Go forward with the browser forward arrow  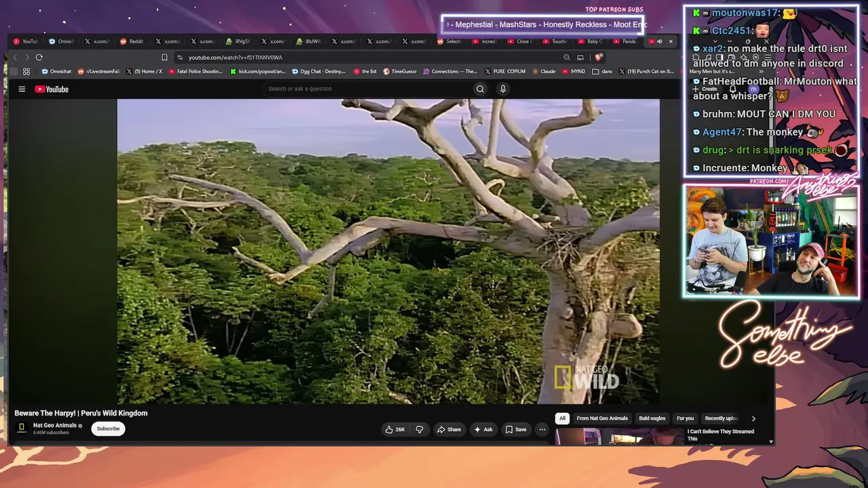pyautogui.click(x=27, y=58)
